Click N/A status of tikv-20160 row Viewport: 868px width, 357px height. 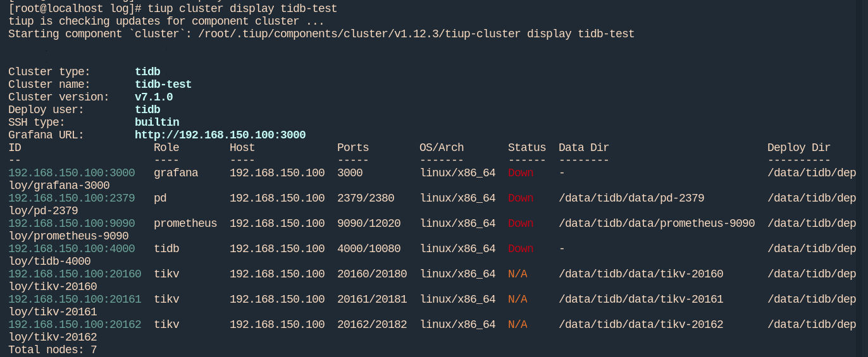[x=518, y=274]
